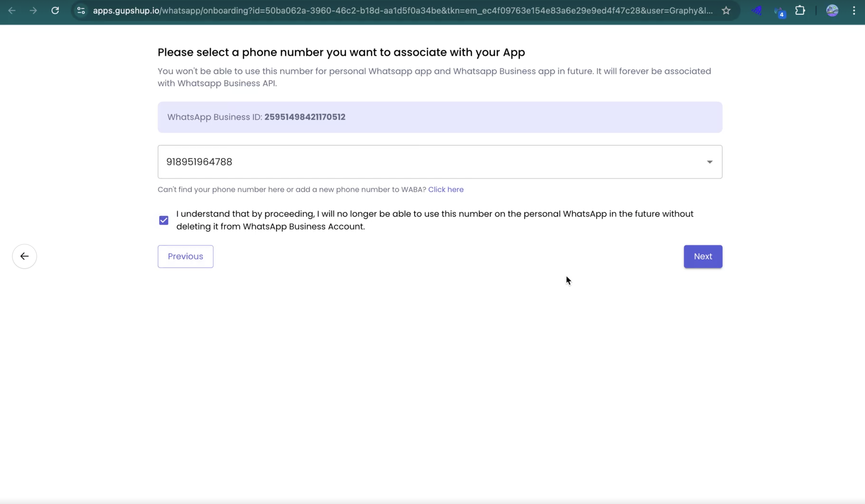Screen dimensions: 865x504
Task: Click the browser back arrow
Action: (12, 11)
